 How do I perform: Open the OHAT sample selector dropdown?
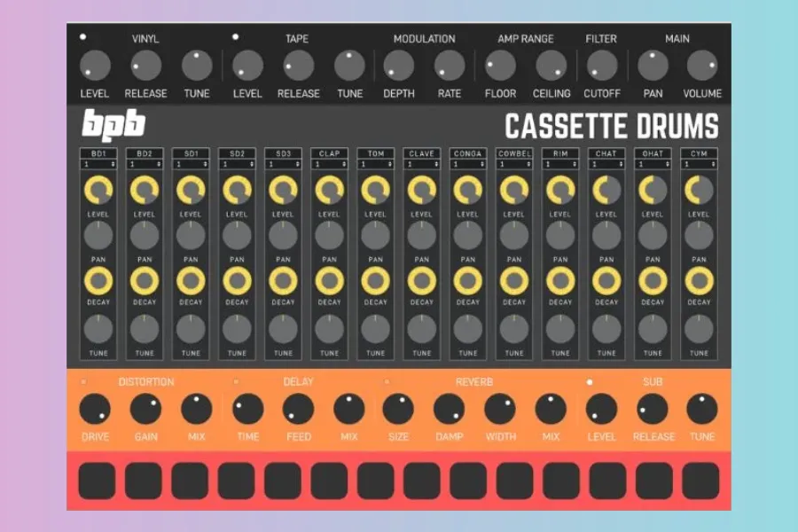[x=653, y=164]
